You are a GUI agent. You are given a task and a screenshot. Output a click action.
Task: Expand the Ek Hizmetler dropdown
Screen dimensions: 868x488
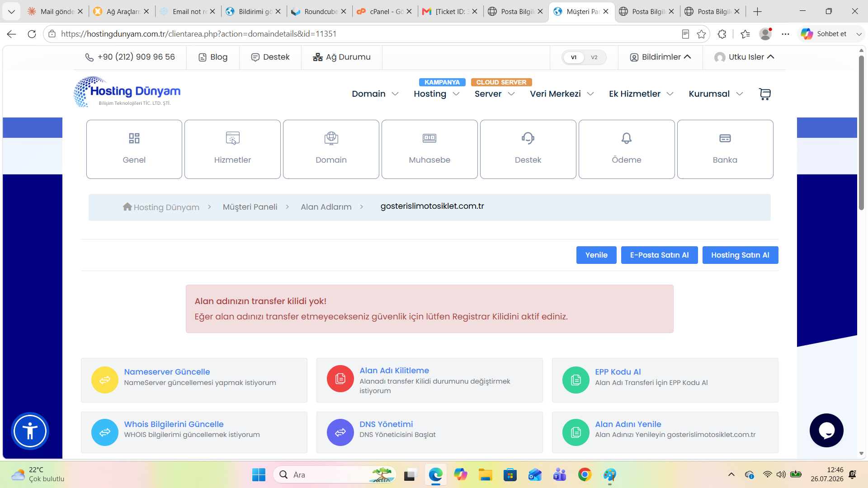point(641,94)
